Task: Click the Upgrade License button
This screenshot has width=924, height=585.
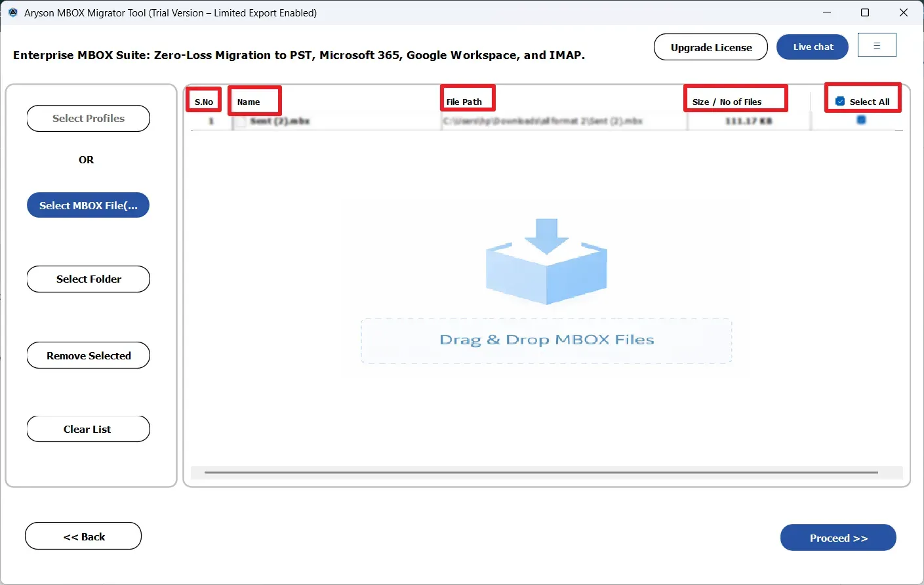Action: point(711,47)
